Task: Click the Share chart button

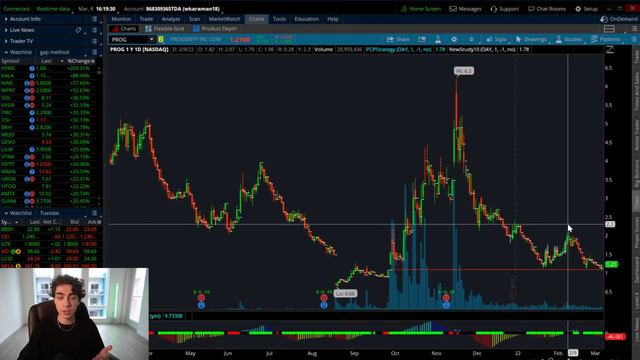Action: click(x=398, y=39)
